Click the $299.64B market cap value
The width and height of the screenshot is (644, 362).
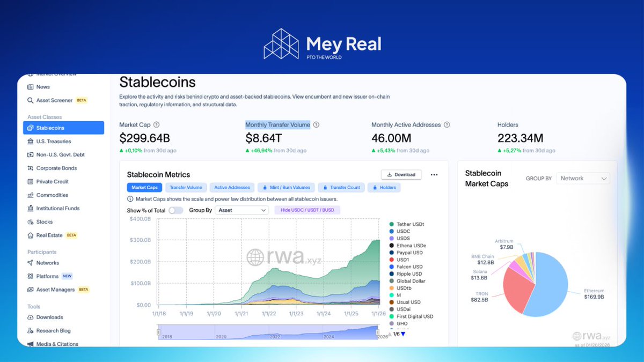(x=144, y=138)
